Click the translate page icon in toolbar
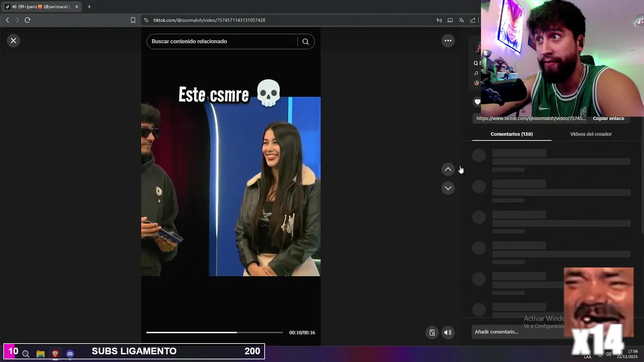This screenshot has width=644, height=362. coord(461,20)
